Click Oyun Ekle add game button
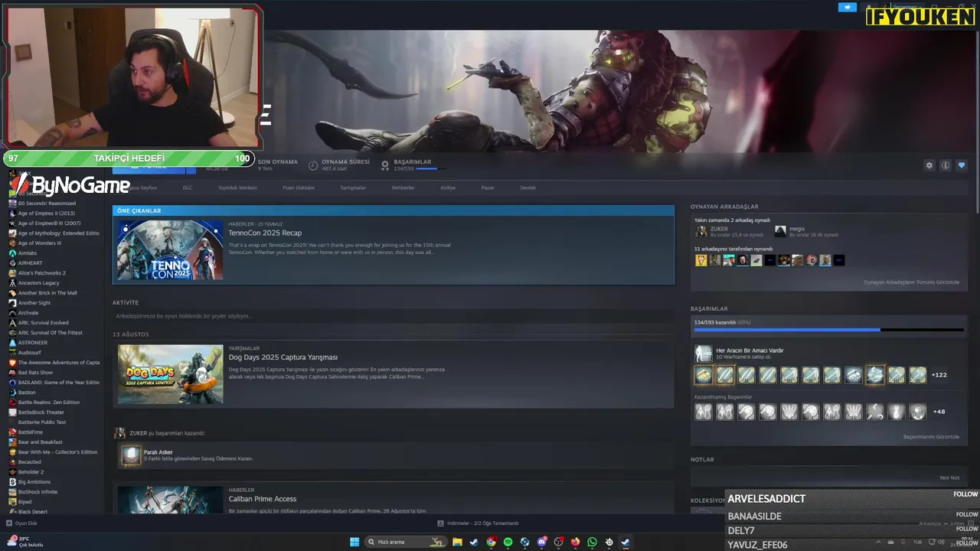This screenshot has width=980, height=551. click(x=21, y=523)
